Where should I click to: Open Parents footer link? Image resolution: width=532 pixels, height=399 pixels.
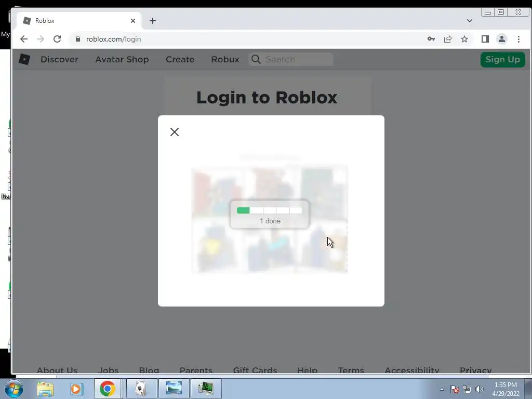[196, 370]
